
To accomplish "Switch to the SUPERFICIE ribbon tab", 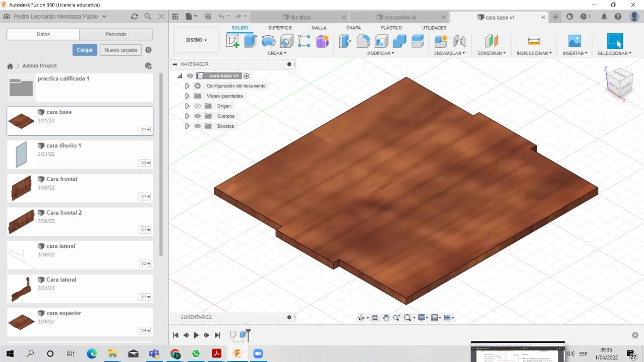I will [280, 28].
